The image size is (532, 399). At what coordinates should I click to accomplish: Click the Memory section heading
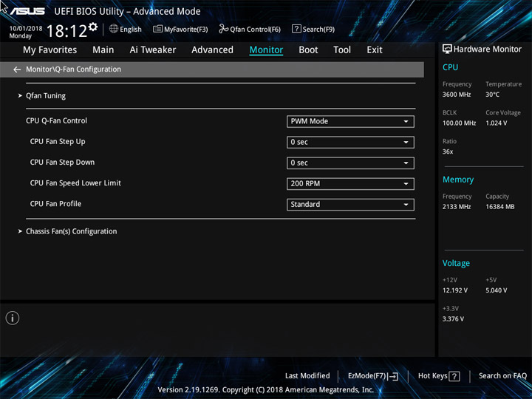(x=458, y=180)
